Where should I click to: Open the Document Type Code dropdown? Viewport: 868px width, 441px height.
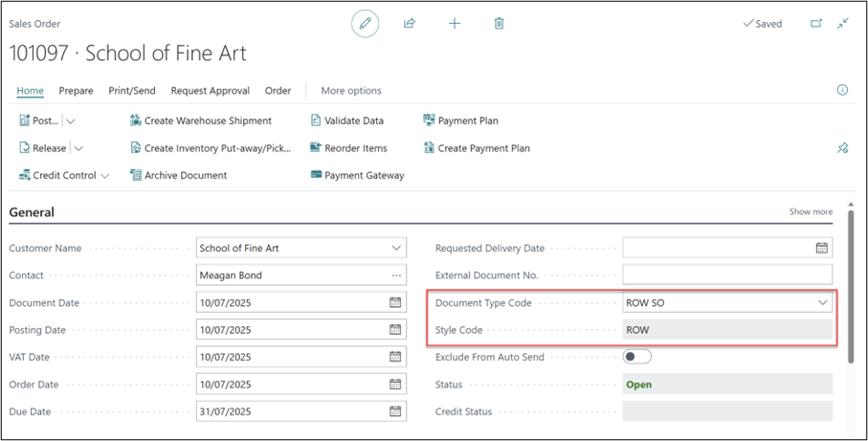point(823,302)
